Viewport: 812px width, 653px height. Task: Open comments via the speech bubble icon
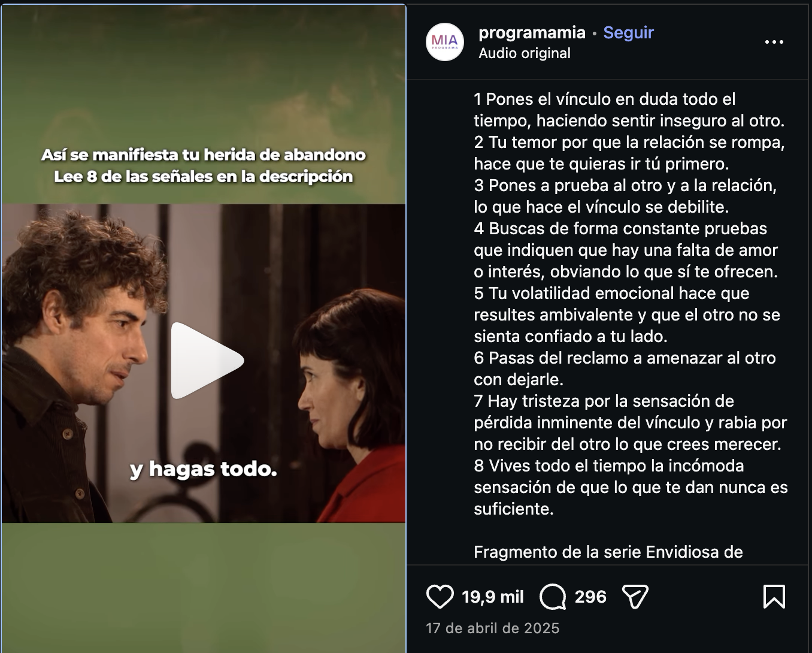(x=552, y=597)
